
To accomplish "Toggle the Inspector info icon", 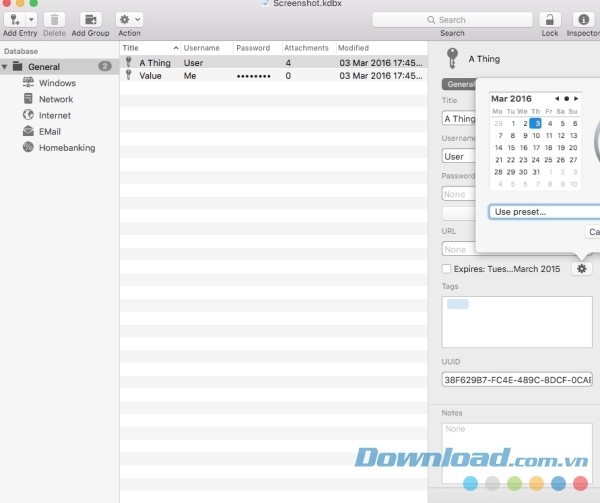I will [582, 19].
